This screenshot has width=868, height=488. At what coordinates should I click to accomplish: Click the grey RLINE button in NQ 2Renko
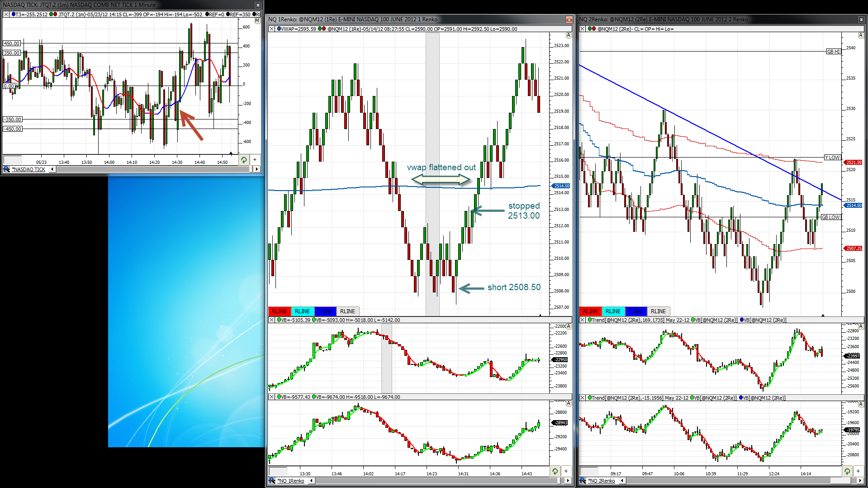pyautogui.click(x=659, y=311)
